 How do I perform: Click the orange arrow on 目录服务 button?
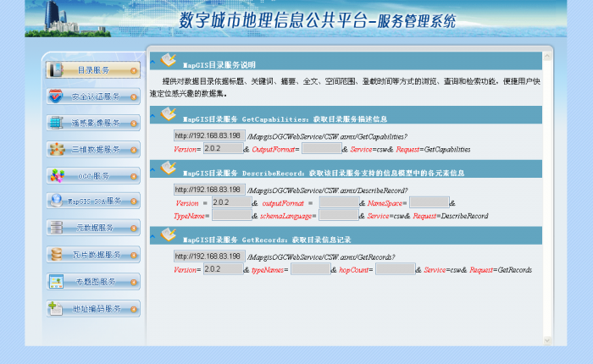134,70
